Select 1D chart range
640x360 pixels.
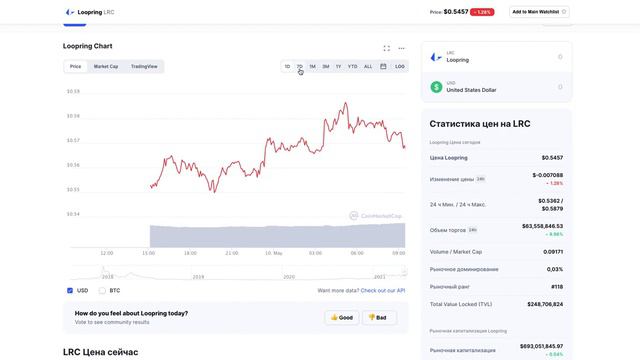coord(287,66)
